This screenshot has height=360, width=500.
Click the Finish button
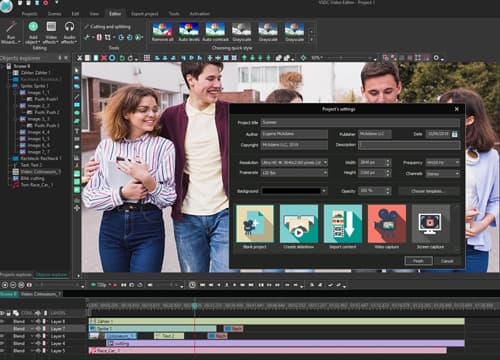(x=418, y=261)
